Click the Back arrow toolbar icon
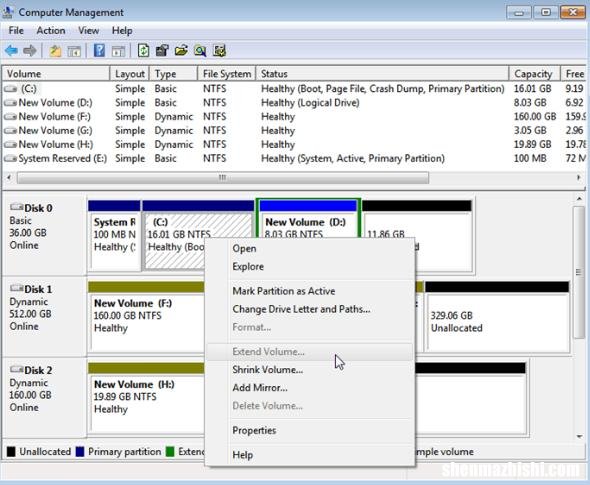The image size is (590, 485). point(12,50)
